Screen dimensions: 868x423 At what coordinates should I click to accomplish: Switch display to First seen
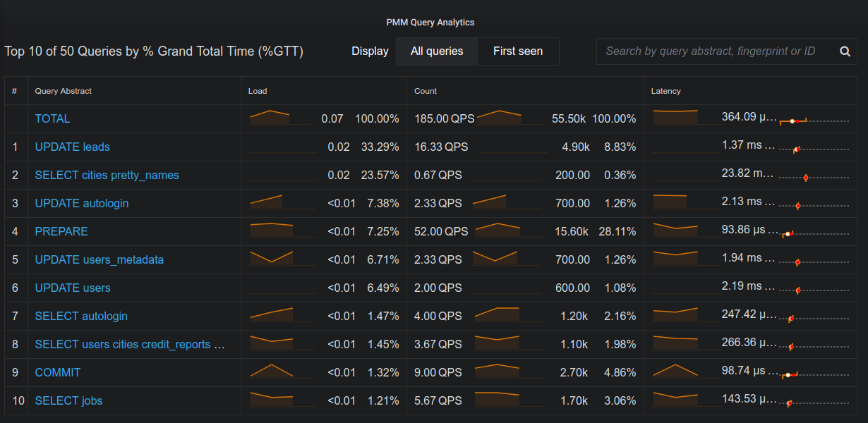518,51
